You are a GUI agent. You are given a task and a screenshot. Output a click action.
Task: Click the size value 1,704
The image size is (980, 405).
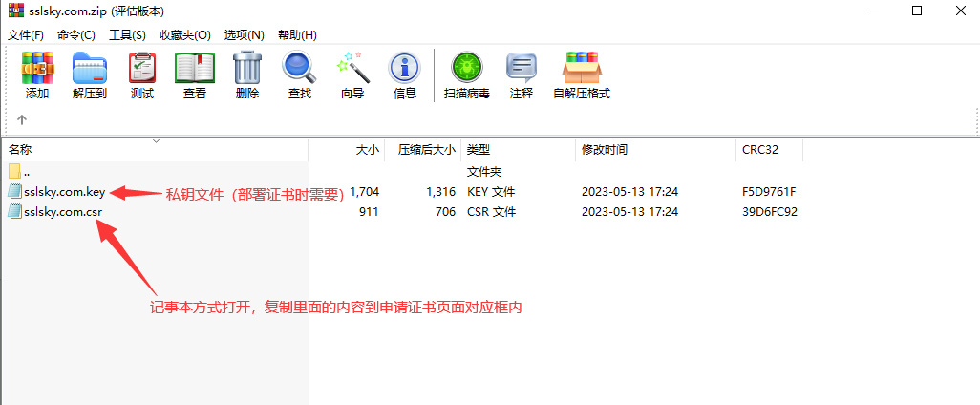coord(365,191)
